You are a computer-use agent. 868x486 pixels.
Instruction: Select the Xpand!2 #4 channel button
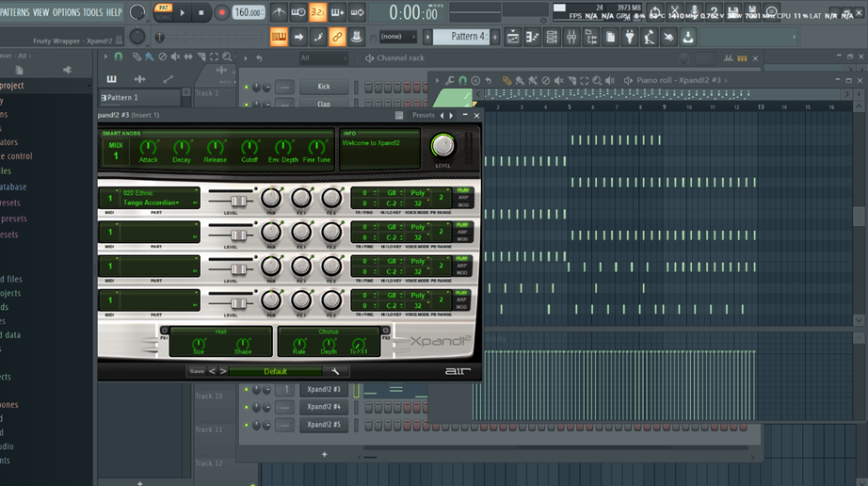pos(324,407)
